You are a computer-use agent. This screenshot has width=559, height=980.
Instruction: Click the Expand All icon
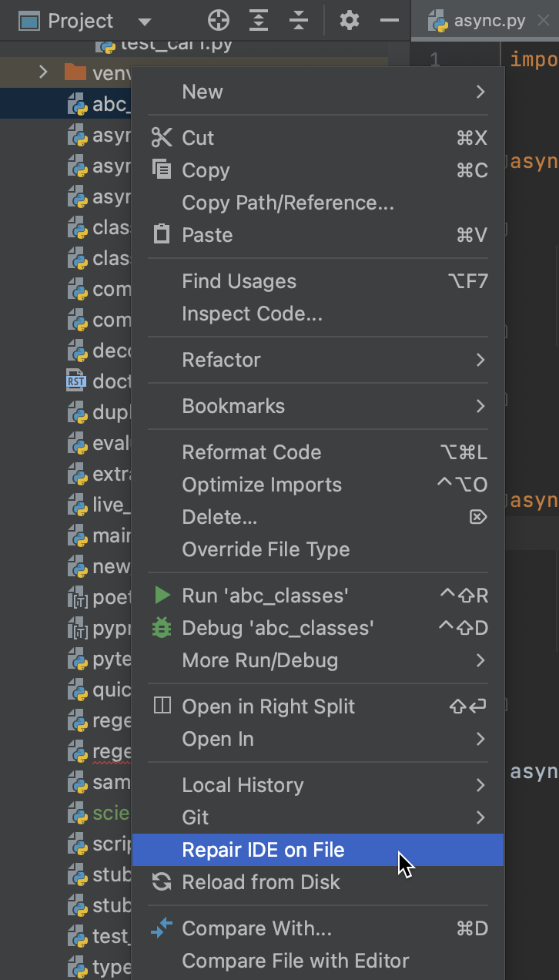click(x=259, y=21)
